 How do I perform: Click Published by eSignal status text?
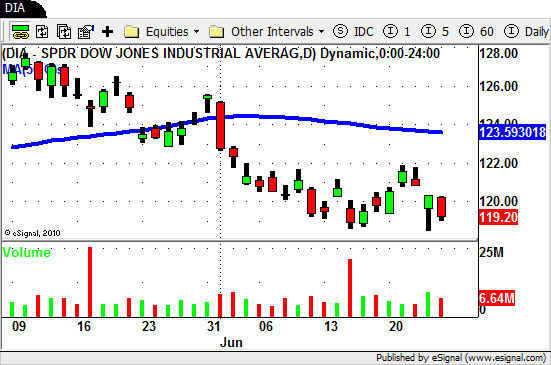(x=461, y=358)
